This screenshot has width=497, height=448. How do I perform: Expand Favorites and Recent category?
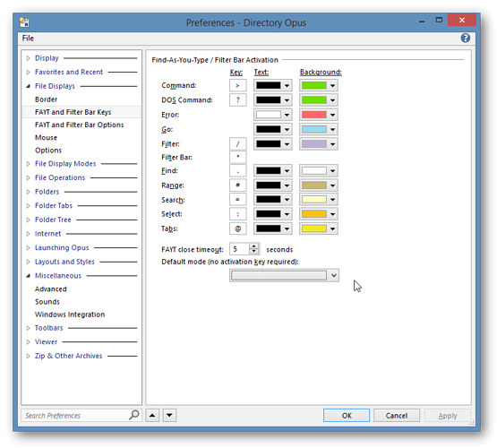(29, 72)
